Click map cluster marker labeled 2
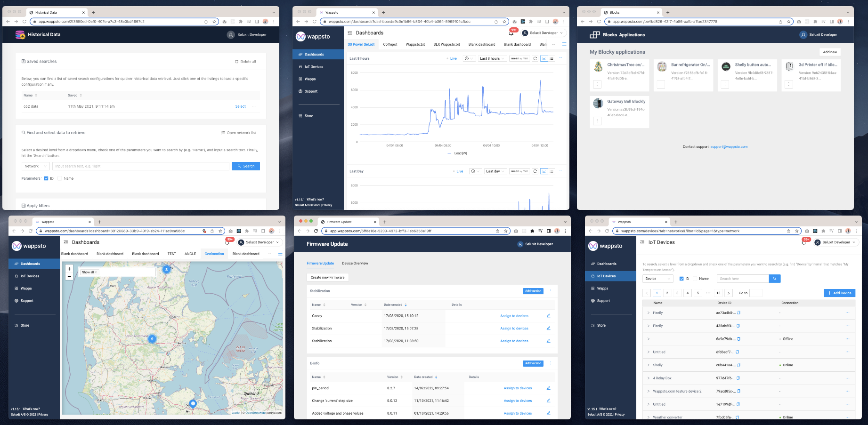Screen dimensions: 868x425 tap(152, 338)
